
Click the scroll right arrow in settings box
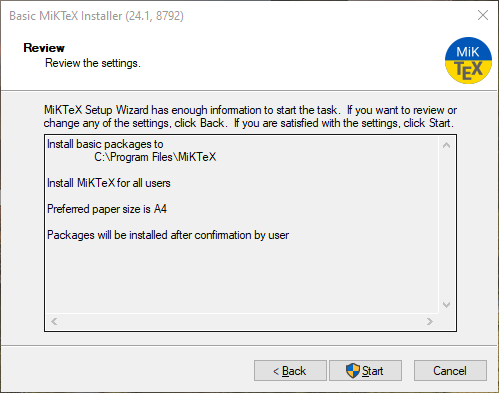(x=430, y=321)
